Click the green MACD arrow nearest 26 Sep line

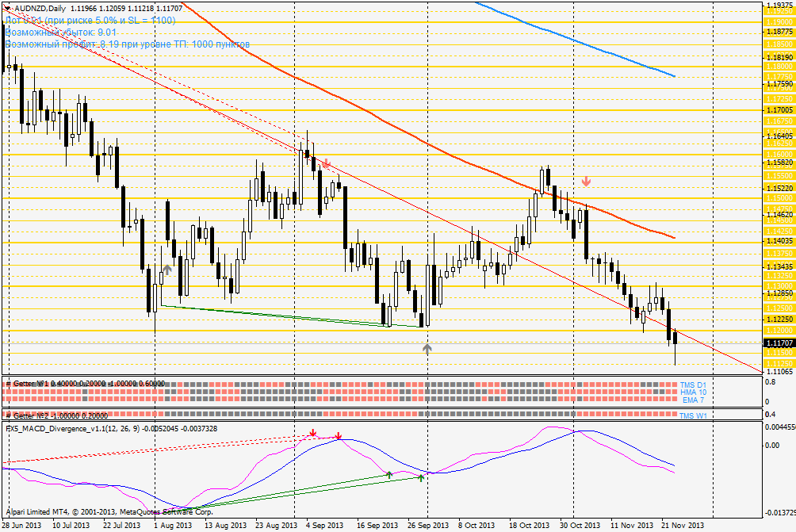point(421,477)
